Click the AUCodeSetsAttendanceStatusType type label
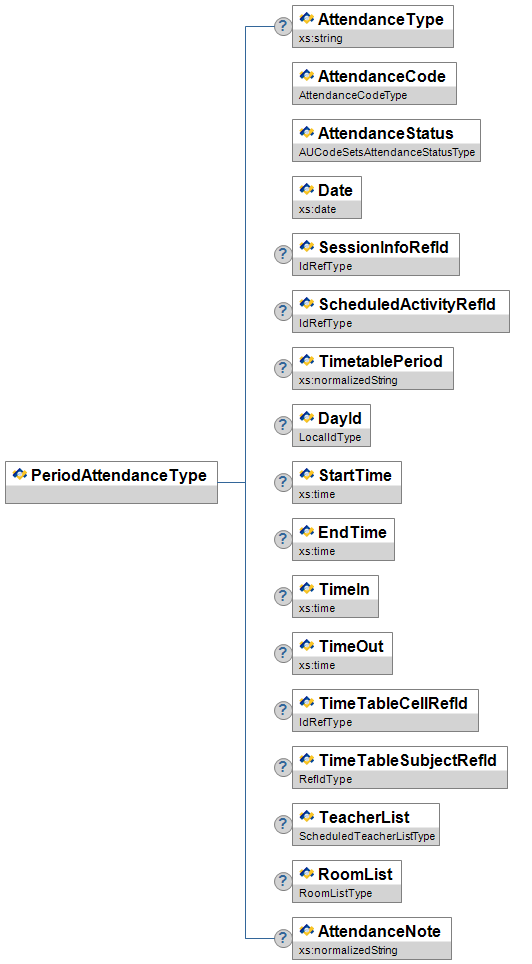 (x=387, y=152)
